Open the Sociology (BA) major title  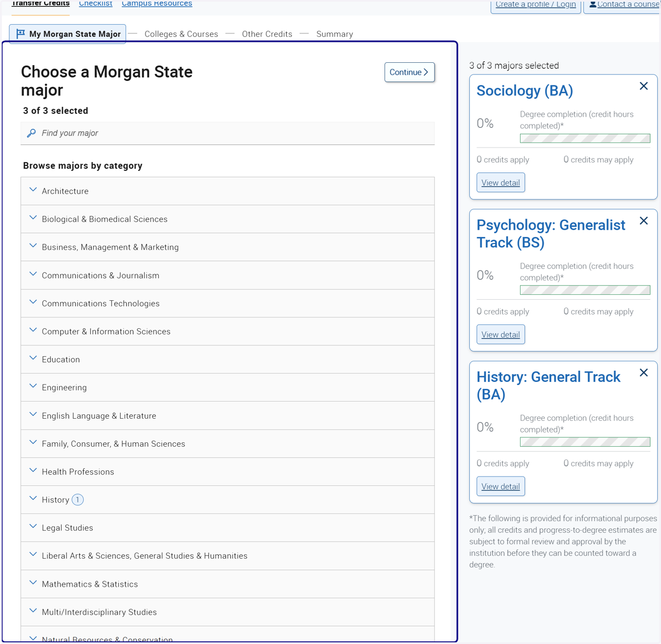tap(524, 91)
